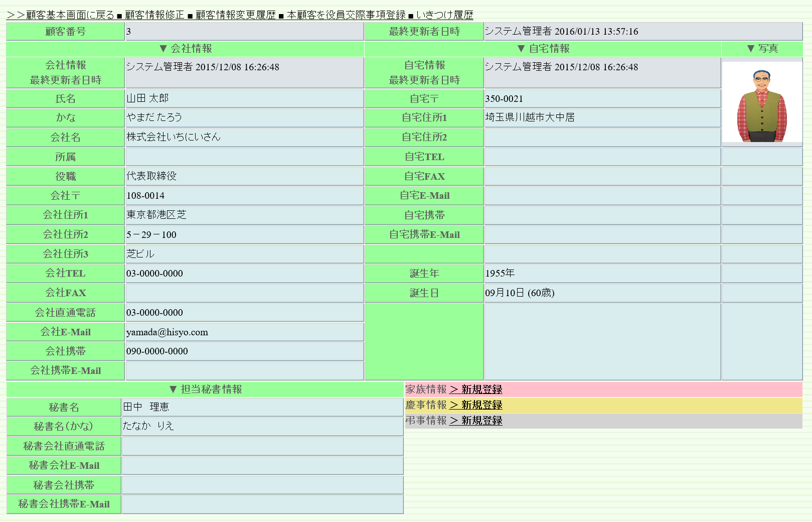Image resolution: width=812 pixels, height=522 pixels.
Task: Click the 会社携帯 number 090-0000-0000
Action: click(157, 351)
